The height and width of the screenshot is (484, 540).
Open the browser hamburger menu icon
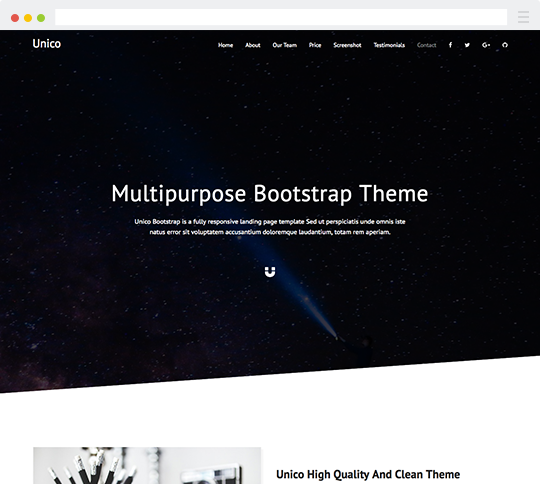coord(523,17)
